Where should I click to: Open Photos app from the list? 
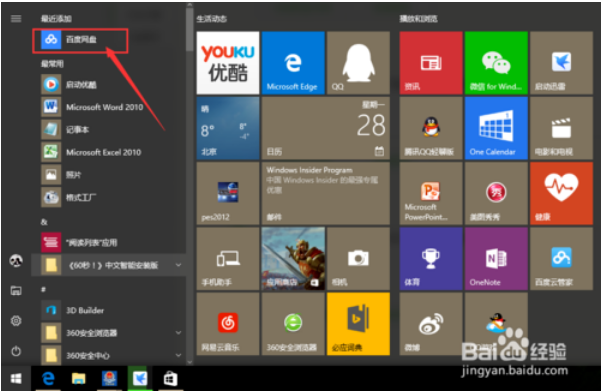pos(109,175)
